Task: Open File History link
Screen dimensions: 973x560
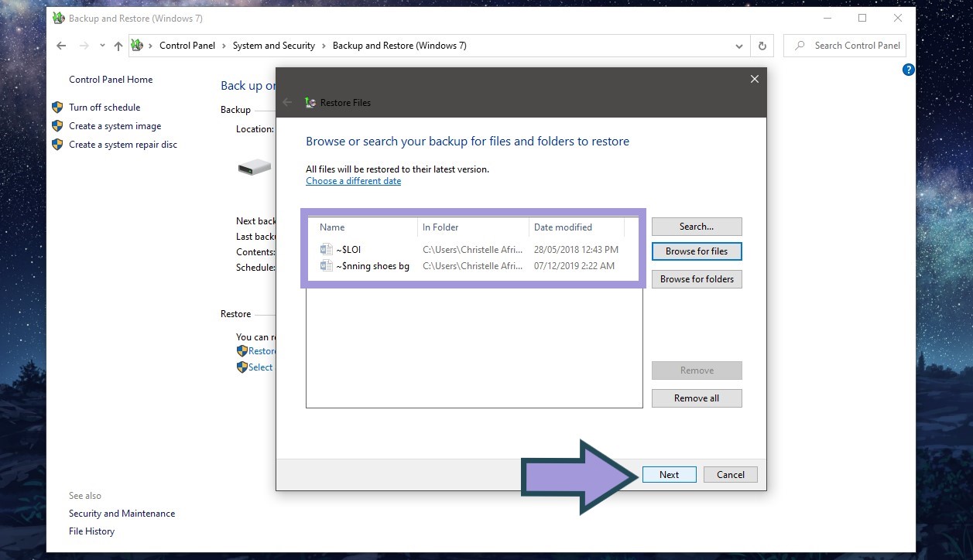Action: click(x=91, y=531)
